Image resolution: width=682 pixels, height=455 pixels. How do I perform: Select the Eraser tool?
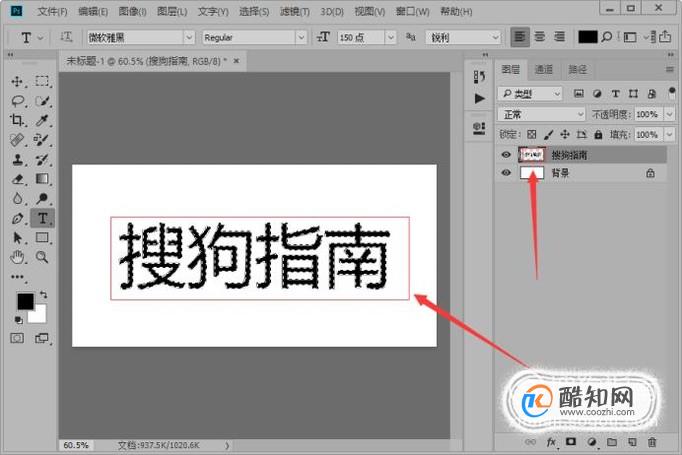(x=17, y=179)
